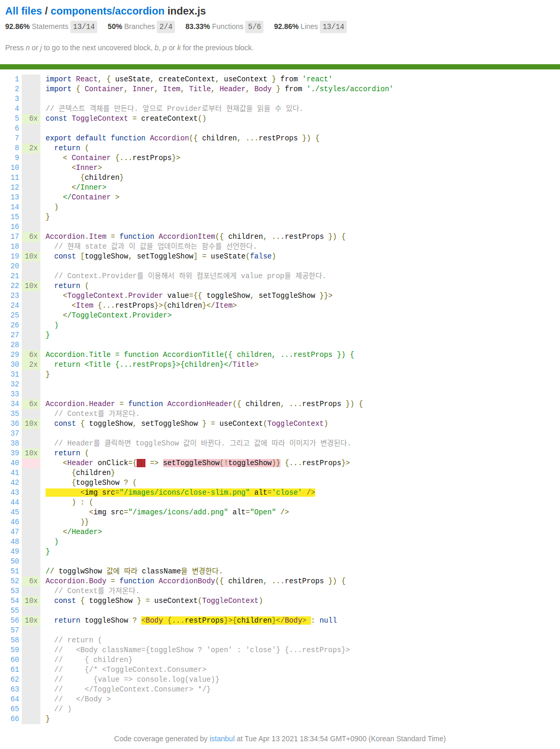Screen dimensions: 560x749
Task: Click the 10x hit count on line 54
Action: coord(31,601)
